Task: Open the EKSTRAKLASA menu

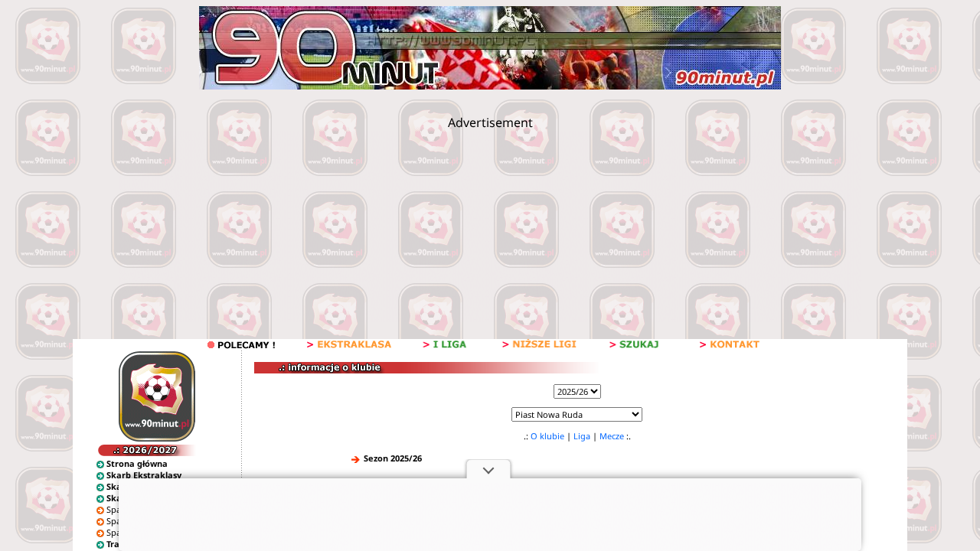Action: 349,345
